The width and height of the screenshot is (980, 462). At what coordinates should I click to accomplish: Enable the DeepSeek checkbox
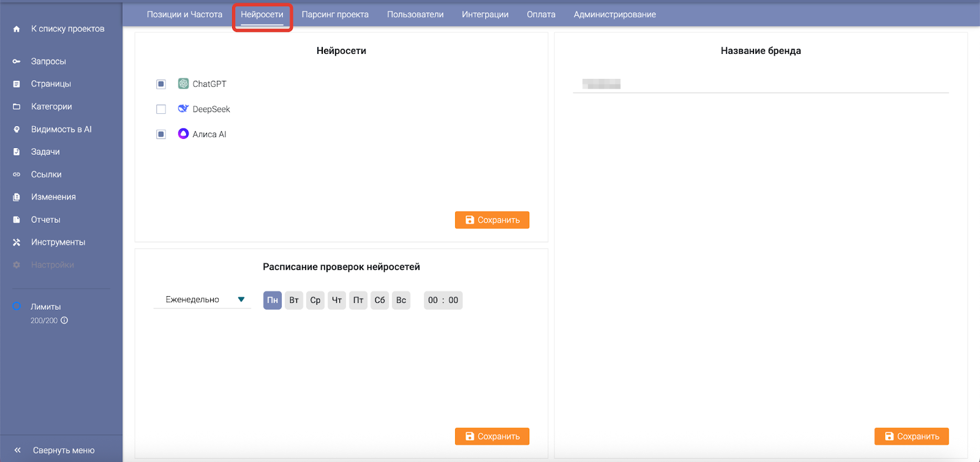point(161,109)
